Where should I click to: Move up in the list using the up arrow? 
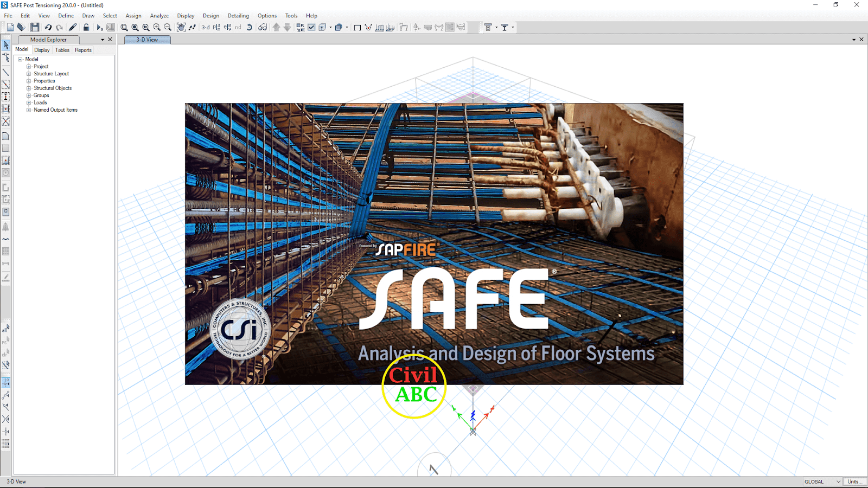276,27
